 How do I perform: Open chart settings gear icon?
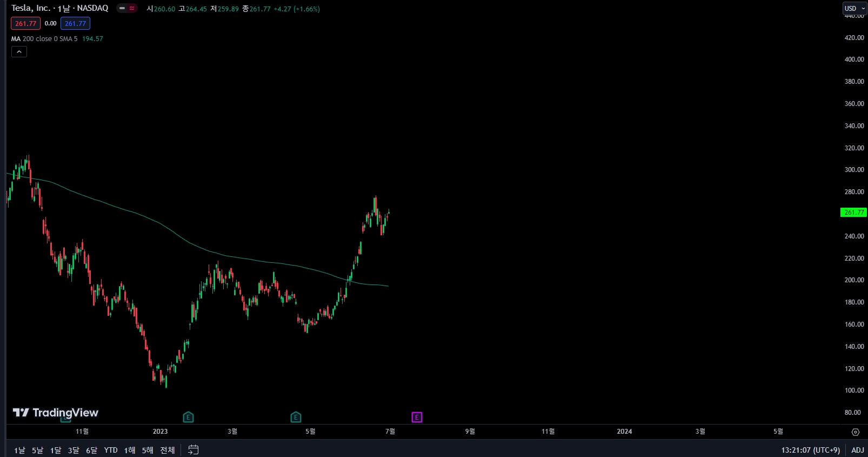tap(855, 432)
